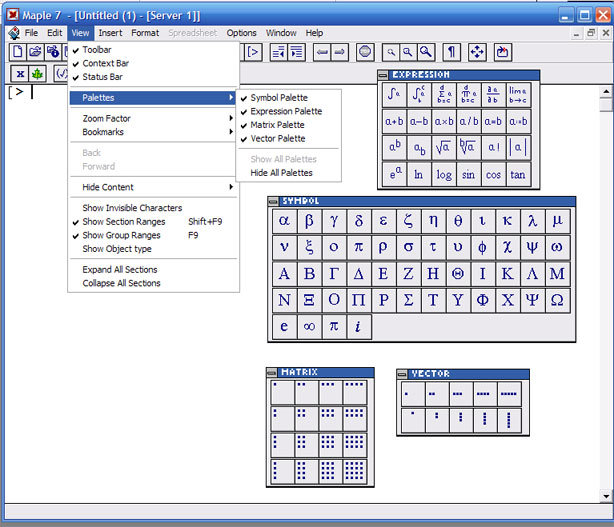The image size is (614, 527).
Task: Open the Options menu
Action: click(241, 33)
